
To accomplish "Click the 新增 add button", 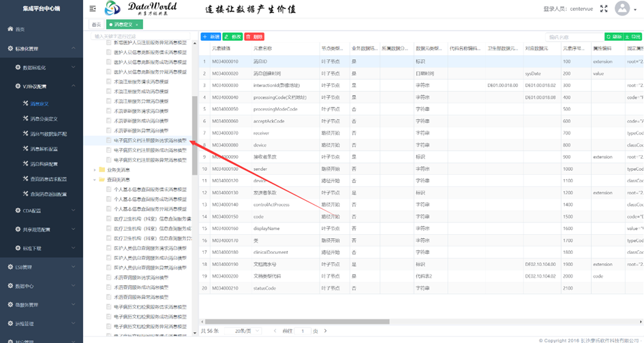I will pos(211,37).
